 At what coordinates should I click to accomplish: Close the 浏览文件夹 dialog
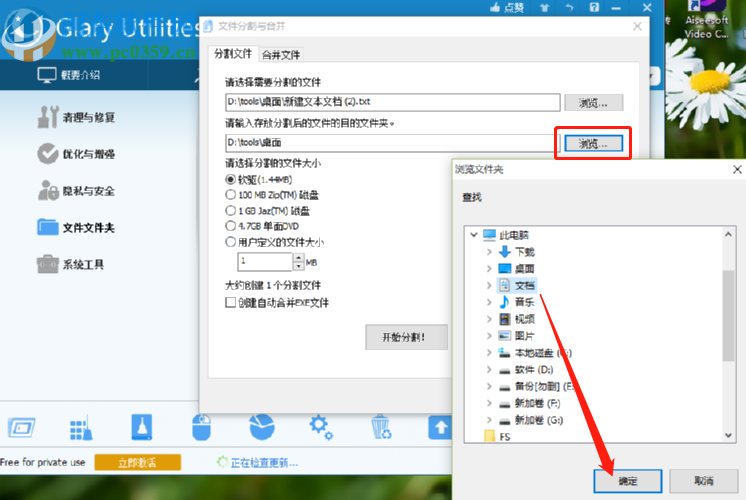(737, 169)
